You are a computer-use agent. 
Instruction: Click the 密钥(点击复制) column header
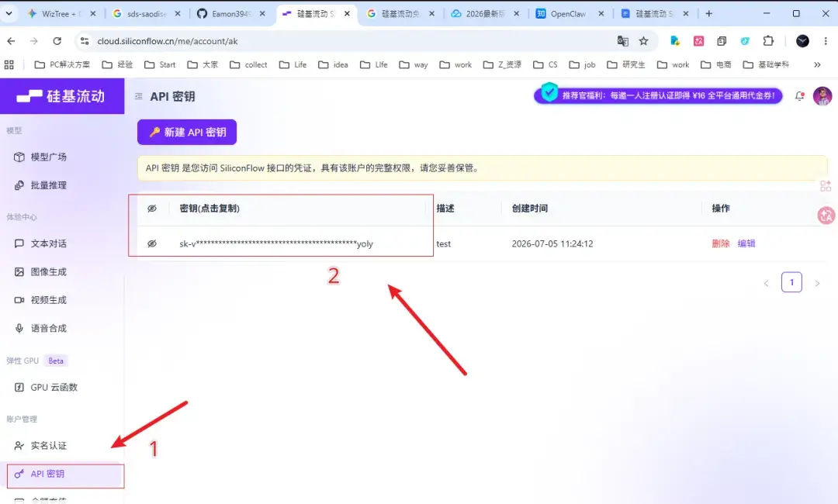pos(209,209)
